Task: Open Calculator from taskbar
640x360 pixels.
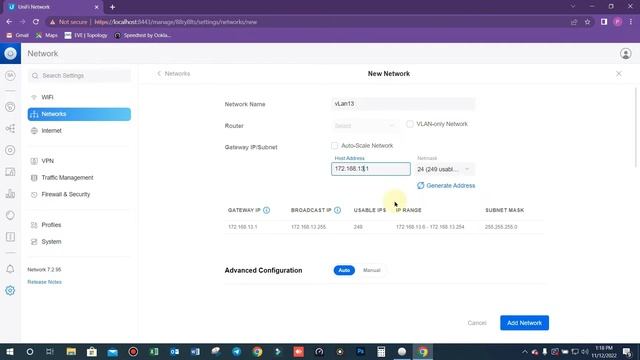Action: [381, 352]
